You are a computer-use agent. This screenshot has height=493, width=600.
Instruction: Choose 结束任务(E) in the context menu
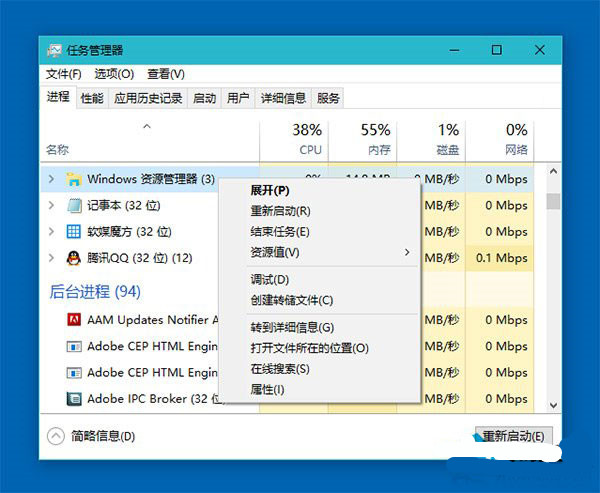[x=320, y=232]
